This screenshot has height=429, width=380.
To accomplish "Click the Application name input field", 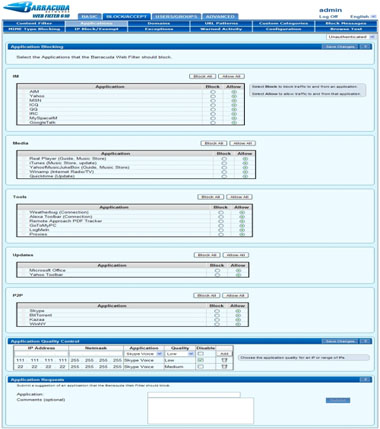I will [194, 394].
